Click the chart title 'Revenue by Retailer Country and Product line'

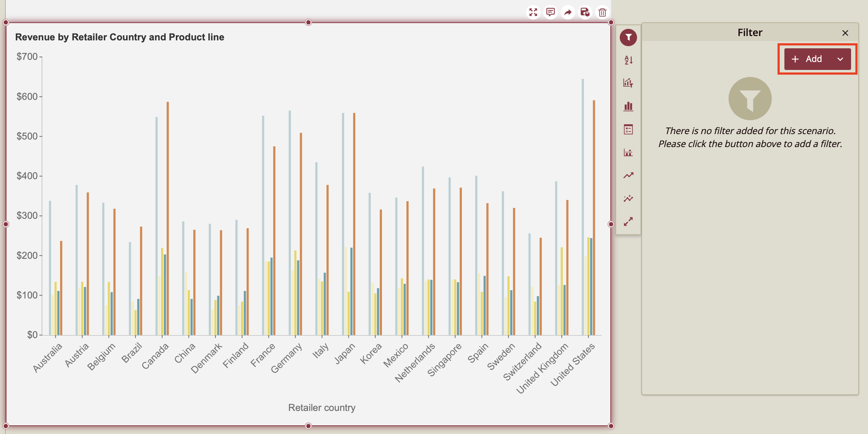coord(120,37)
